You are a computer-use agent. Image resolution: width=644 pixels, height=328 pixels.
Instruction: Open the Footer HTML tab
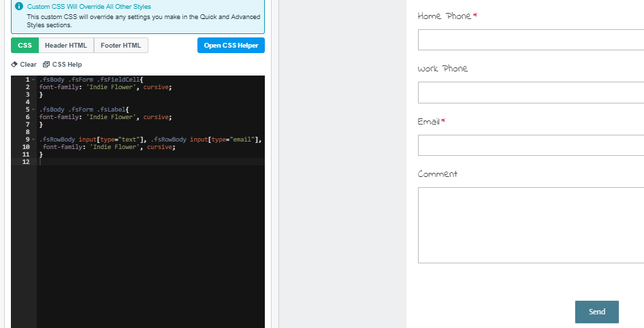(120, 46)
